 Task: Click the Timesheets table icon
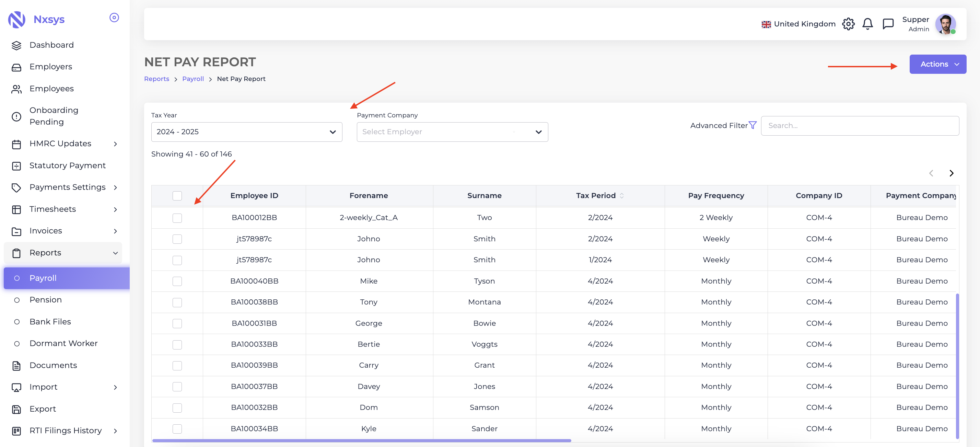pos(16,209)
